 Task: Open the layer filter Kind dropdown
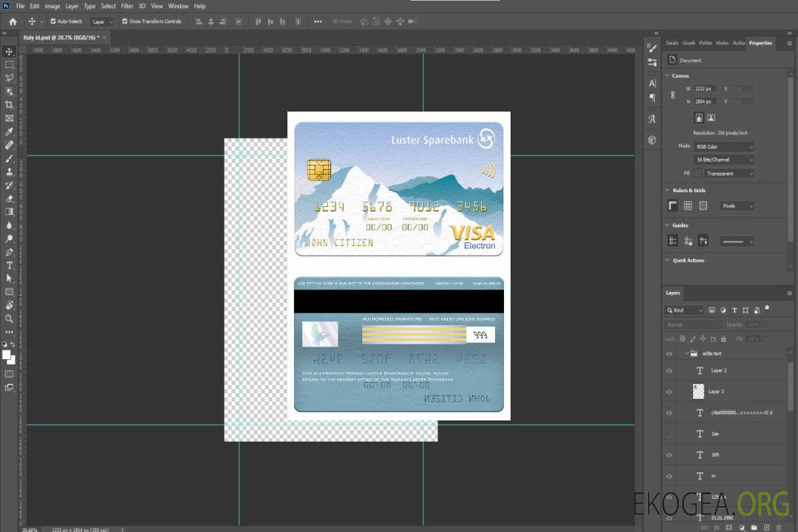pyautogui.click(x=684, y=310)
